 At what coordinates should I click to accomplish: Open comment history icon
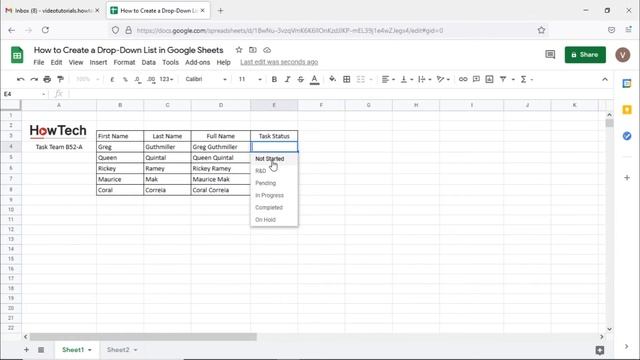click(550, 54)
